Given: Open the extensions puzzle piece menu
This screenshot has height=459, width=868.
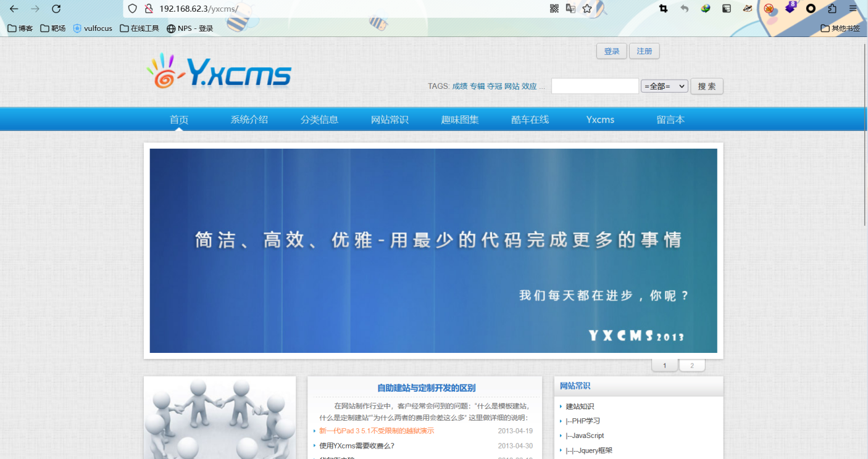Looking at the screenshot, I should click(832, 9).
